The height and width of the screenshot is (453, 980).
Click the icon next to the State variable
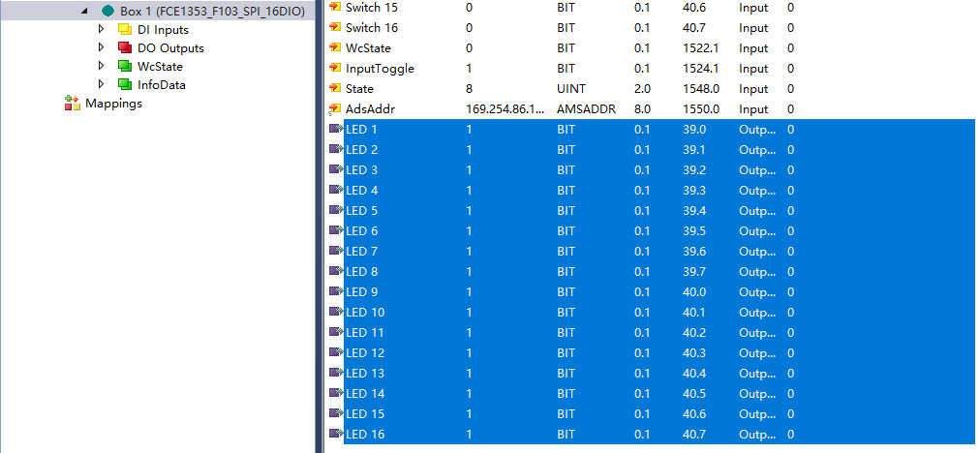coord(335,89)
